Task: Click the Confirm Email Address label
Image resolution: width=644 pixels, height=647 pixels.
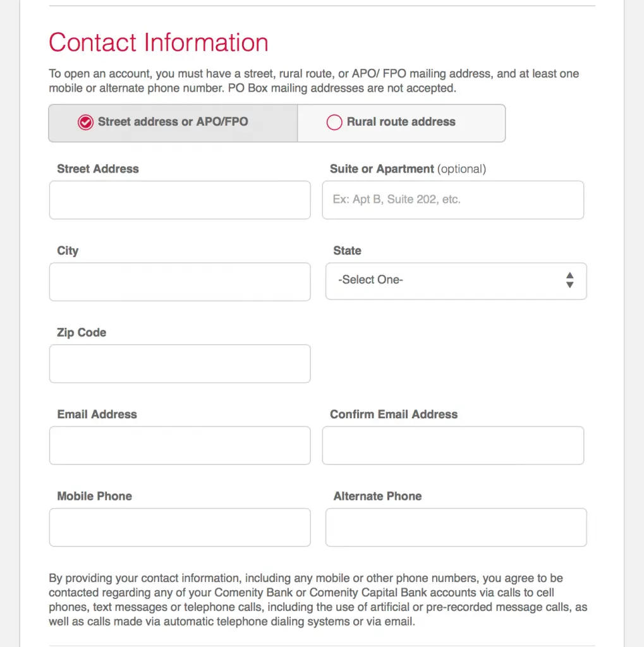Action: [x=394, y=414]
